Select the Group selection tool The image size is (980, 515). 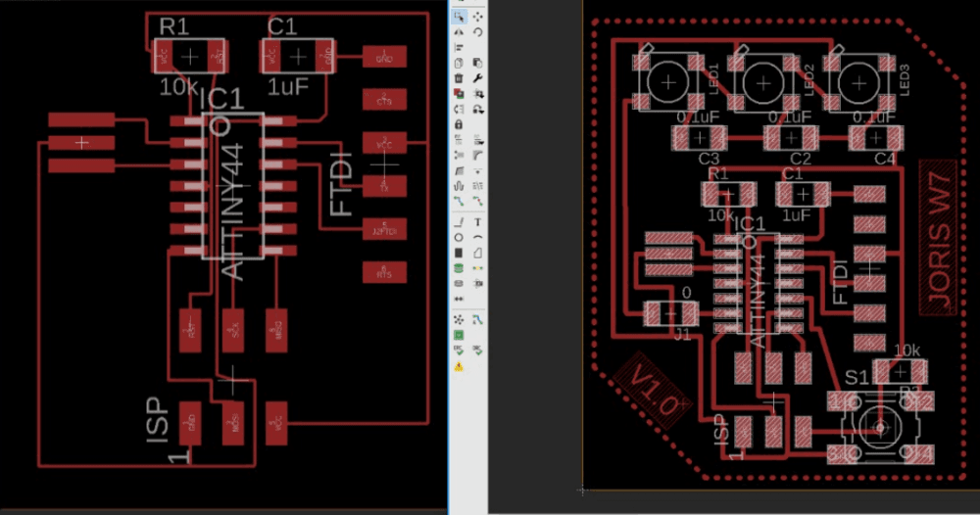459,17
